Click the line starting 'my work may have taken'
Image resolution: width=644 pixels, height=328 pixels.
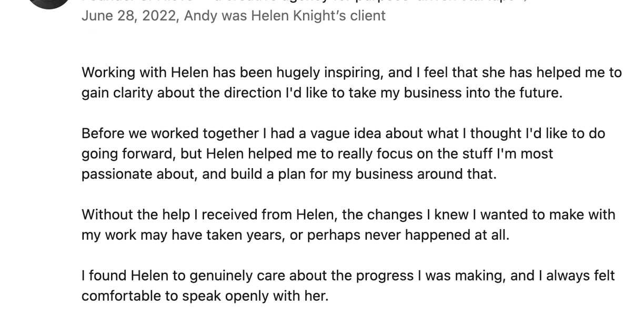(295, 235)
